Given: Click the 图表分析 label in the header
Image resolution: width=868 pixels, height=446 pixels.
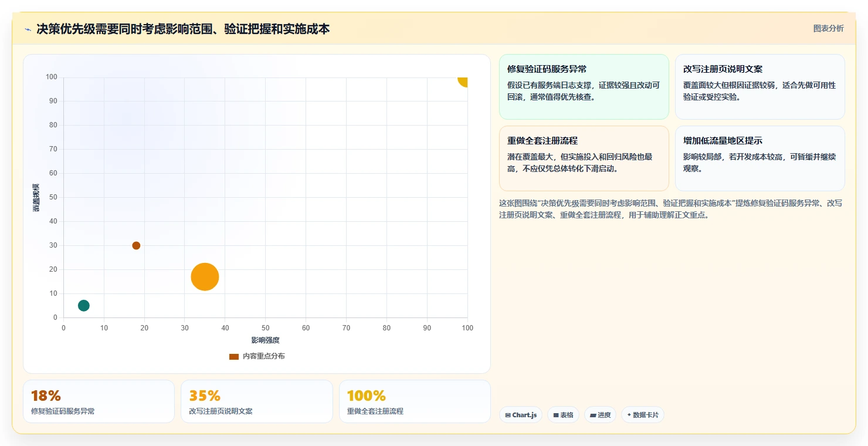Looking at the screenshot, I should pos(828,28).
